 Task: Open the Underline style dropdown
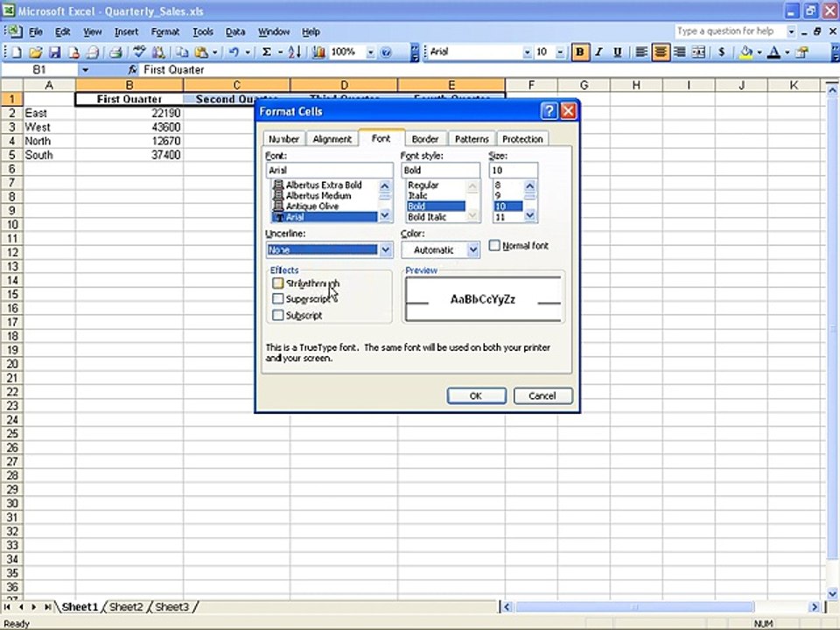[x=385, y=249]
